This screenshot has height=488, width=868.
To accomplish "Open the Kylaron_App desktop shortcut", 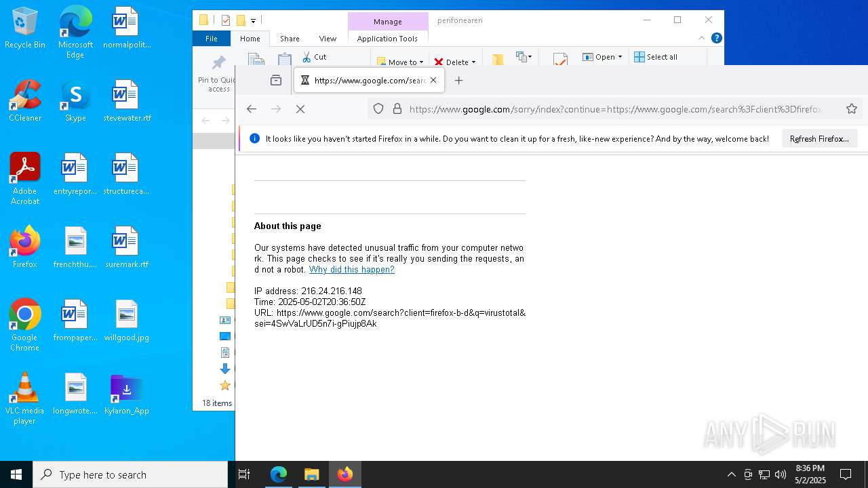I will [x=126, y=394].
